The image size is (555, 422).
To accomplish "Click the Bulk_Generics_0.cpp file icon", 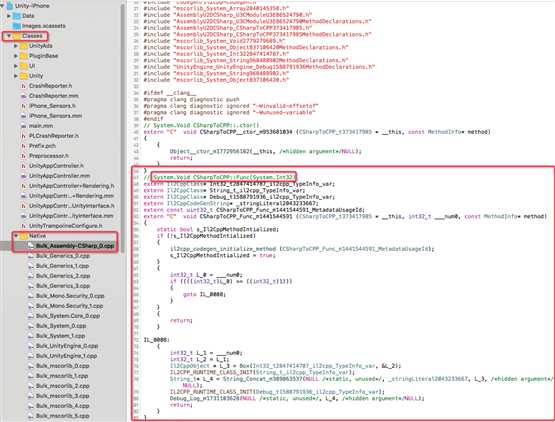I will [31, 256].
